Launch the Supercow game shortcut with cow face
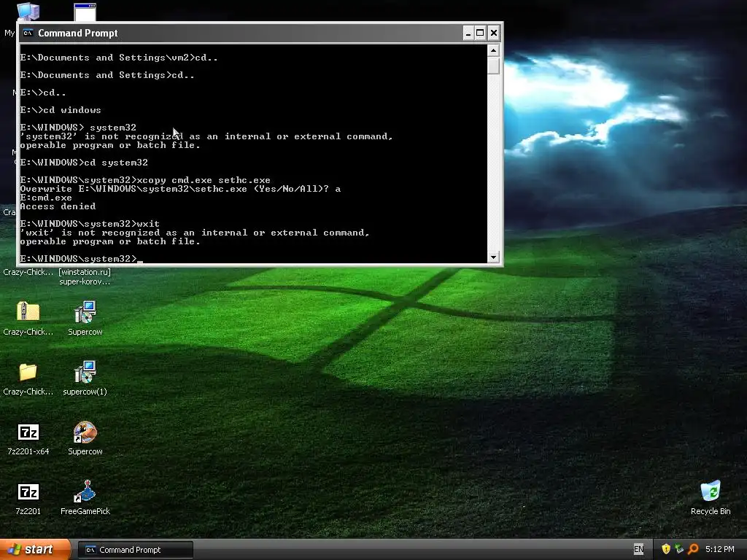Image resolution: width=747 pixels, height=560 pixels. 85,432
